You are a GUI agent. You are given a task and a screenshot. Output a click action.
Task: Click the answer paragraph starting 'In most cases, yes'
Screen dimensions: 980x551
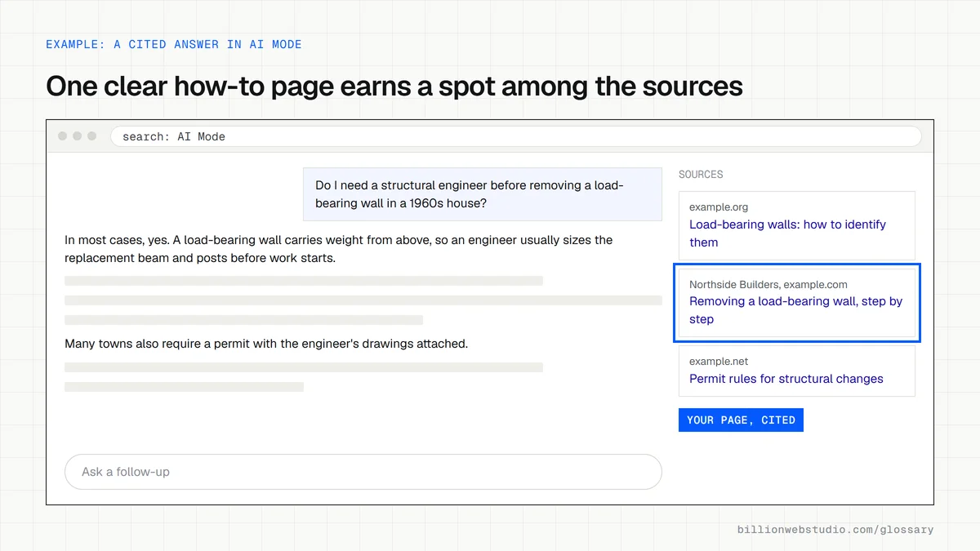click(x=339, y=249)
